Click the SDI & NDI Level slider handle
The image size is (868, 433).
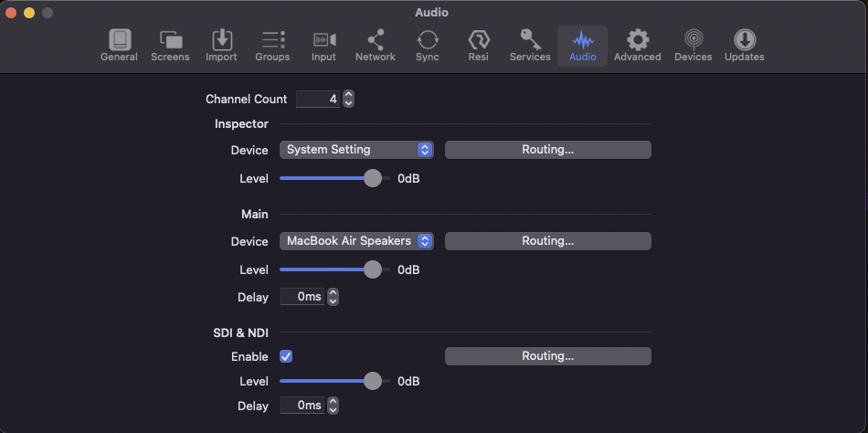coord(373,381)
